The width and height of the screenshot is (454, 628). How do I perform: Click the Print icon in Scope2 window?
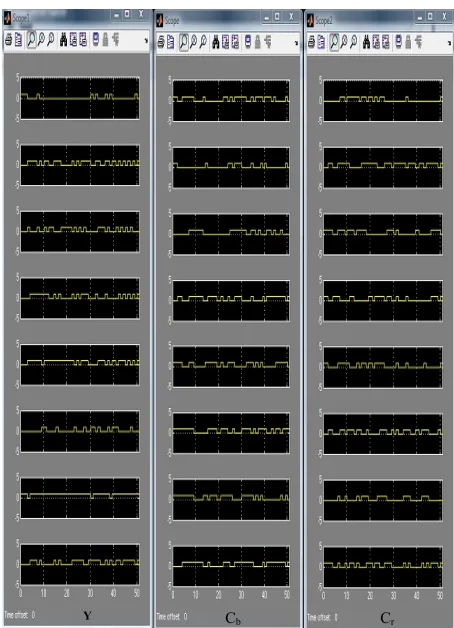pos(311,42)
